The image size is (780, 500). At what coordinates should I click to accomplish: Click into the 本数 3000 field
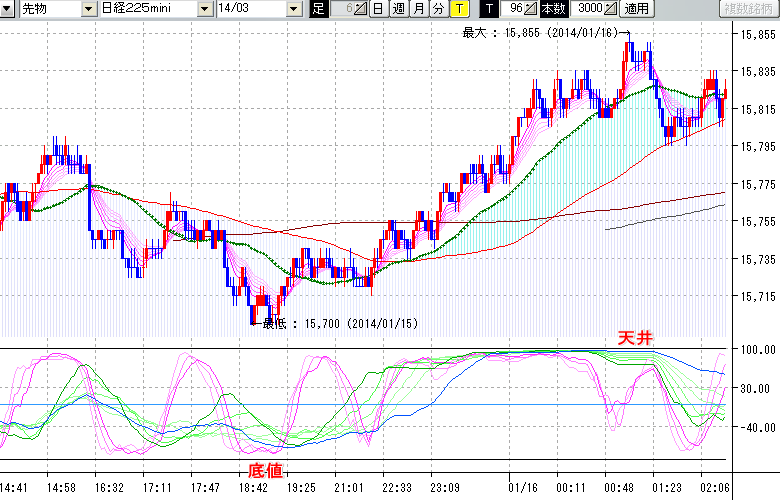[585, 9]
